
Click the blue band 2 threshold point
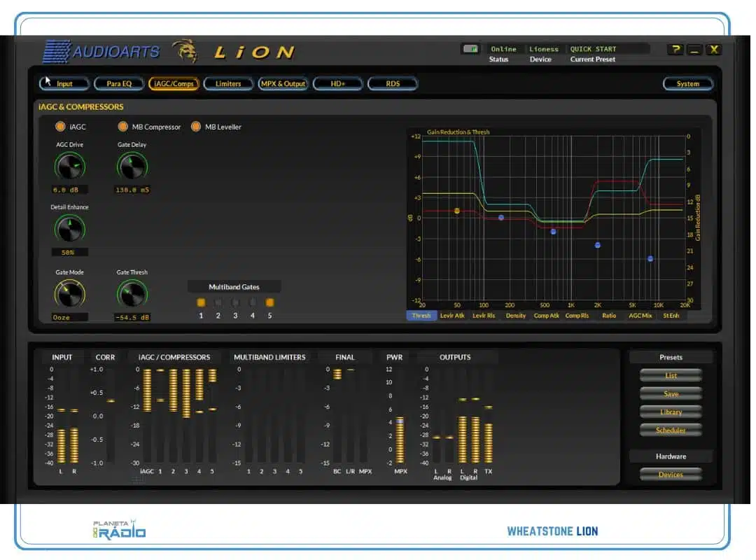point(501,218)
